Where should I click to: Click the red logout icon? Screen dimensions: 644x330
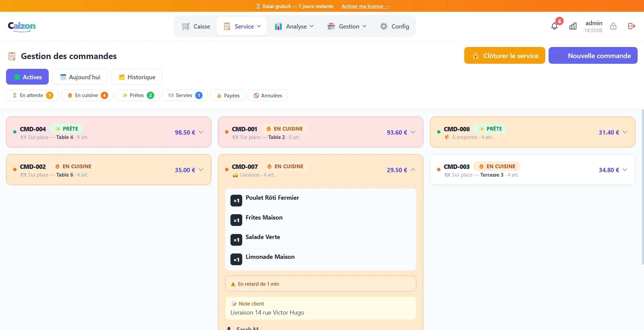(x=632, y=26)
